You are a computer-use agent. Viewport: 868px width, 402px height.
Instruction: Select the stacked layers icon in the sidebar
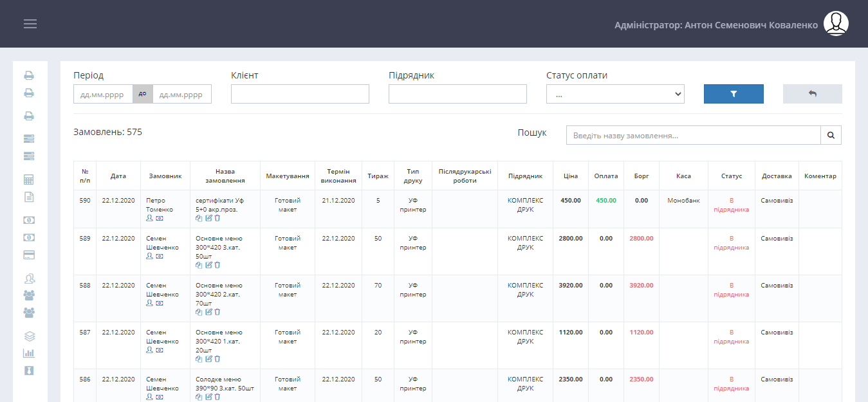click(29, 336)
